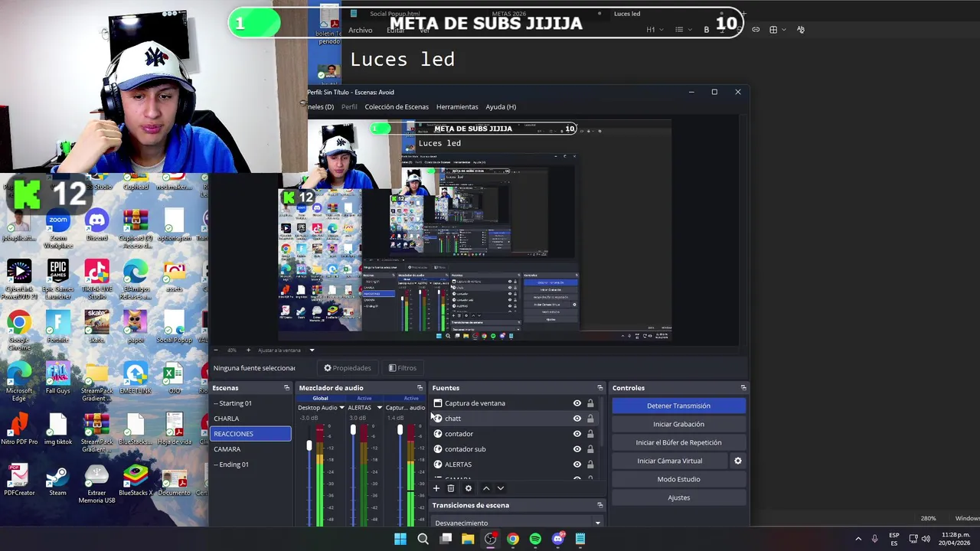980x551 pixels.
Task: Open Discord desktop shortcut
Action: pos(96,227)
